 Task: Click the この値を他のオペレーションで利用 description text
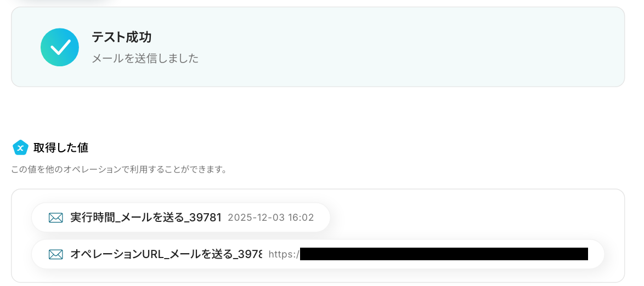[119, 169]
